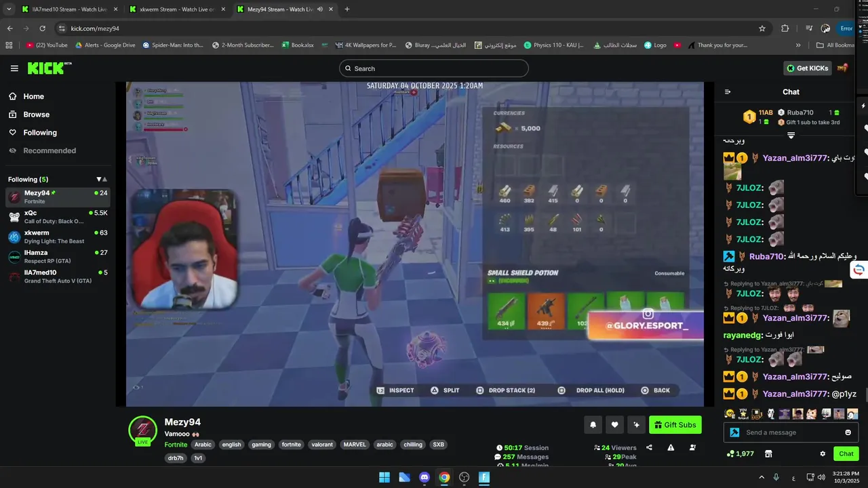Open Windows Start menu

[384, 477]
